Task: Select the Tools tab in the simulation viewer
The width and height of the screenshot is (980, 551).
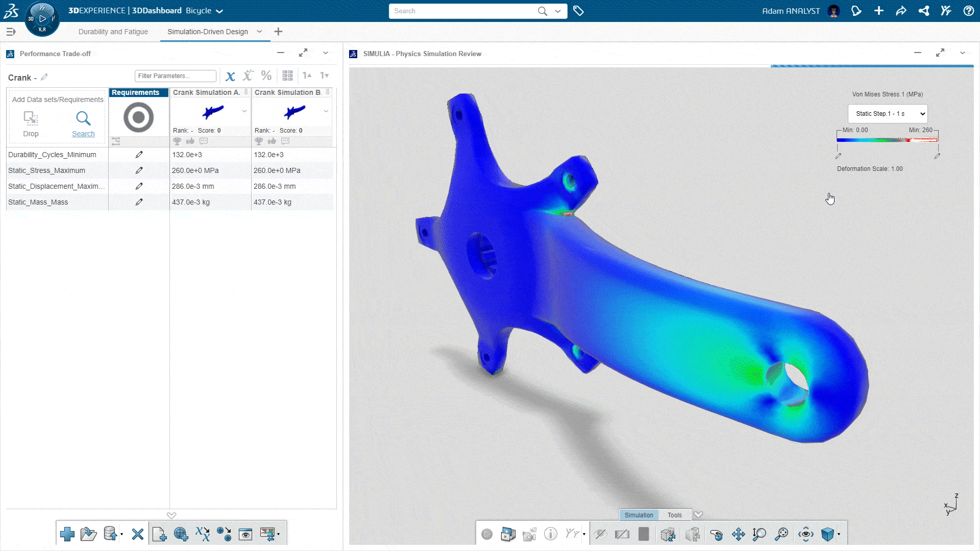Action: coord(674,515)
